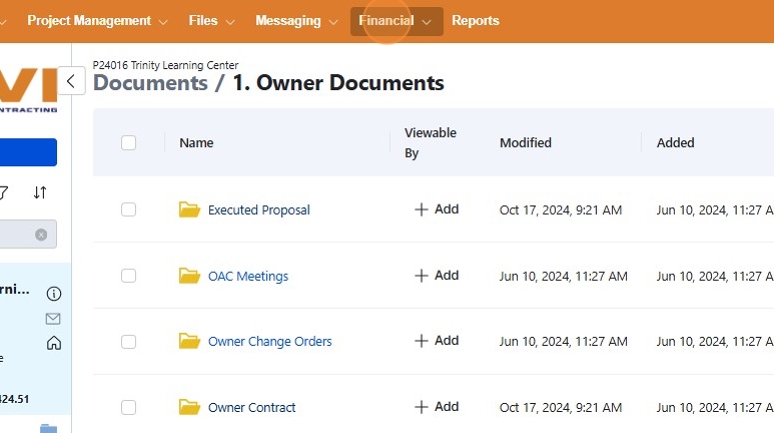Click the Executed Proposal folder icon

pyautogui.click(x=189, y=210)
